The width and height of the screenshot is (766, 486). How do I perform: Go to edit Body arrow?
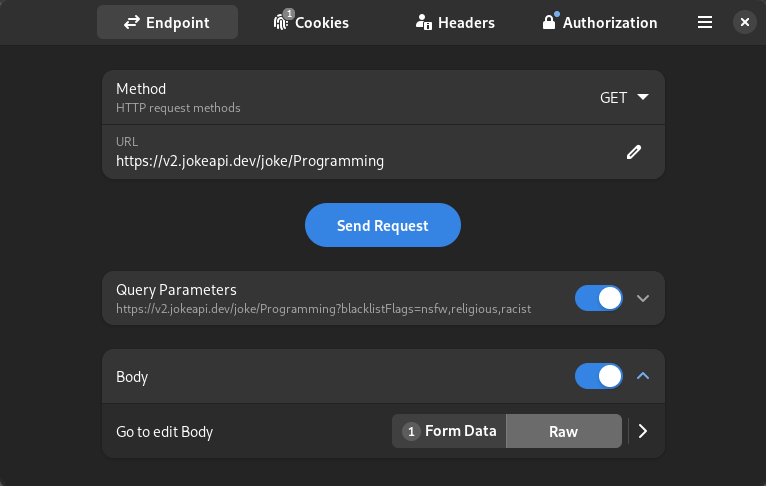(643, 431)
